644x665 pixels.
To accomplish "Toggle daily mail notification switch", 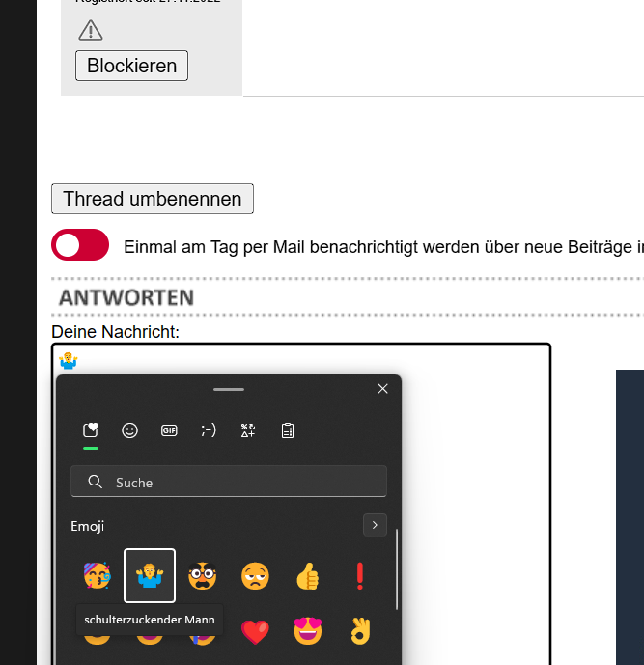I will click(x=80, y=245).
